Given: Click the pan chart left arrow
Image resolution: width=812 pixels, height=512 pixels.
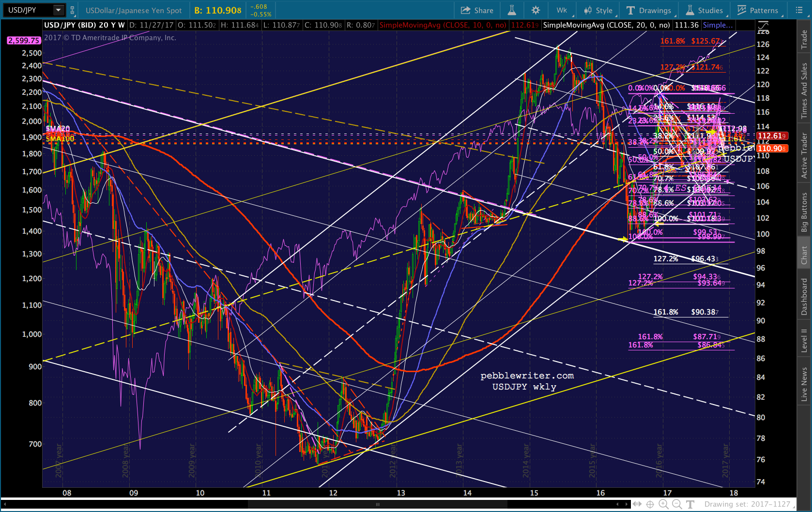Looking at the screenshot, I should point(617,504).
